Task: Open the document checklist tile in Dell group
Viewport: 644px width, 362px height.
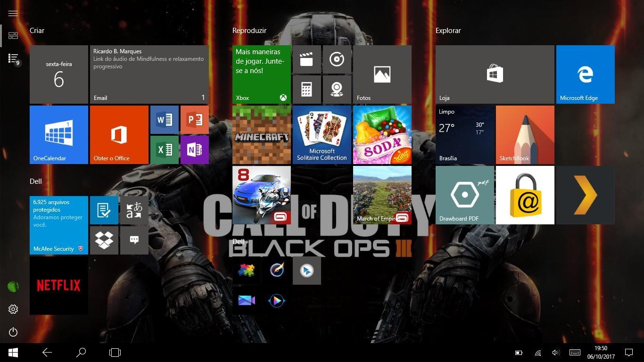Action: 104,210
